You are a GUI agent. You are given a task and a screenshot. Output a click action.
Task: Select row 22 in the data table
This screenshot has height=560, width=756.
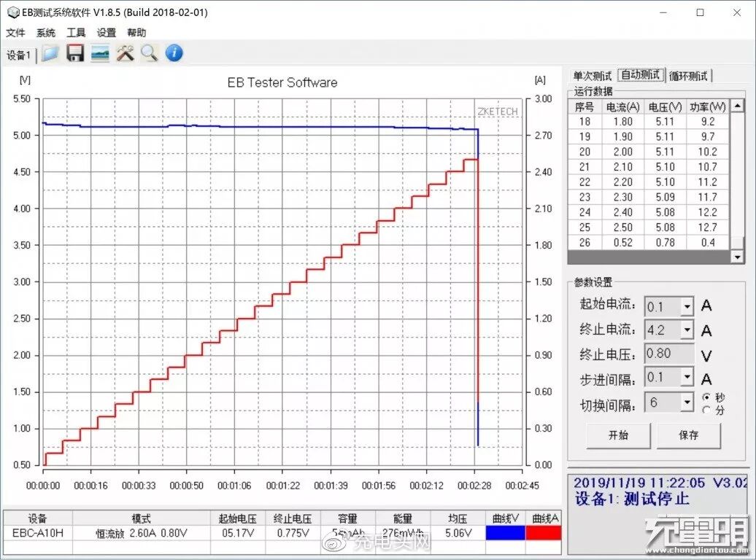pyautogui.click(x=649, y=182)
